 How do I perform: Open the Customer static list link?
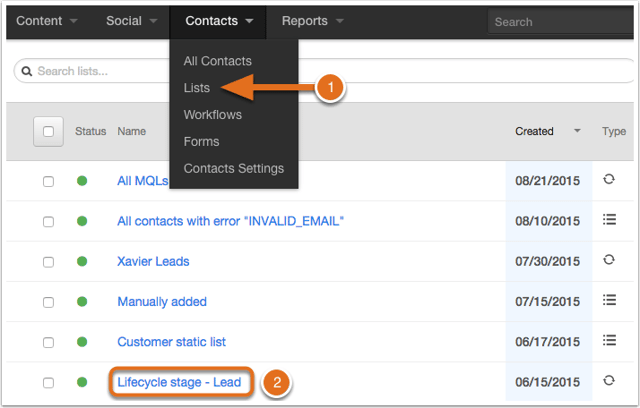click(x=171, y=342)
